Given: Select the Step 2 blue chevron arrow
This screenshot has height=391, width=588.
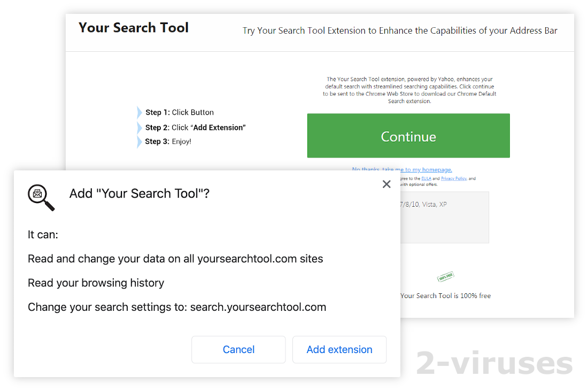Looking at the screenshot, I should [139, 127].
